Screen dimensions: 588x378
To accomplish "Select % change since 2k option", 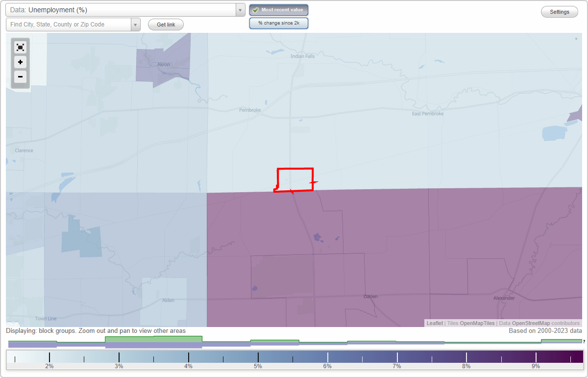I will click(279, 23).
